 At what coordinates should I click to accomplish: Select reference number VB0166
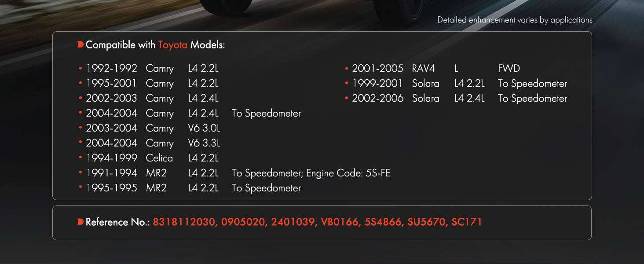coord(340,222)
